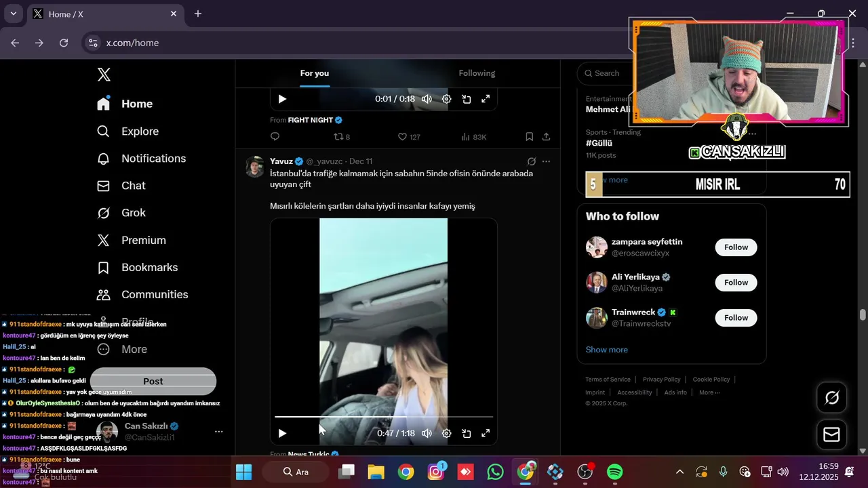The height and width of the screenshot is (488, 868).
Task: Click the Post button
Action: tap(153, 382)
